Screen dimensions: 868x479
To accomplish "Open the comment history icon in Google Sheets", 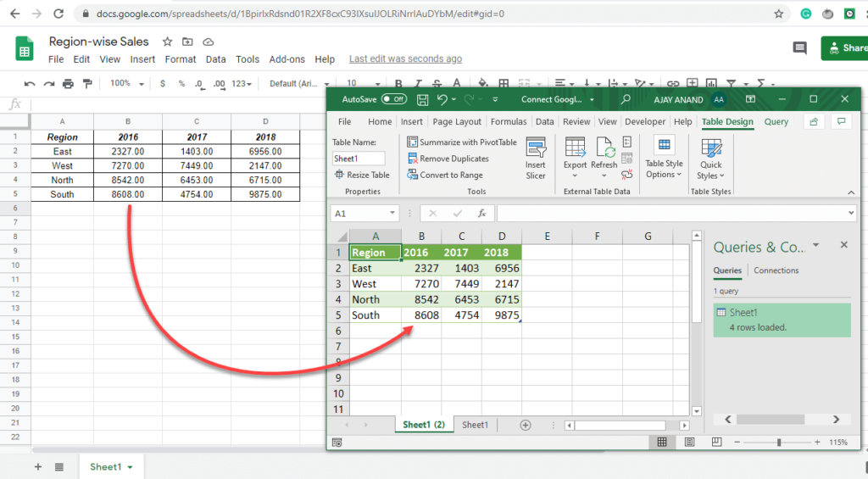I will [x=799, y=48].
